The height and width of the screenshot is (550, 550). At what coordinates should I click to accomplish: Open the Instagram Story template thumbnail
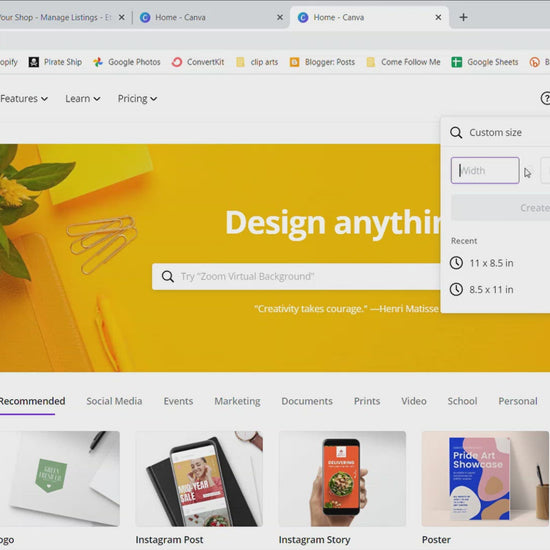tap(342, 478)
